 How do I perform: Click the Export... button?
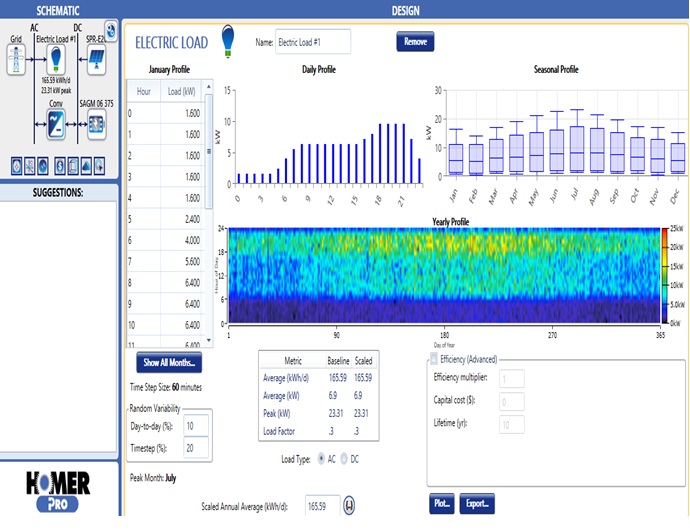(x=478, y=503)
